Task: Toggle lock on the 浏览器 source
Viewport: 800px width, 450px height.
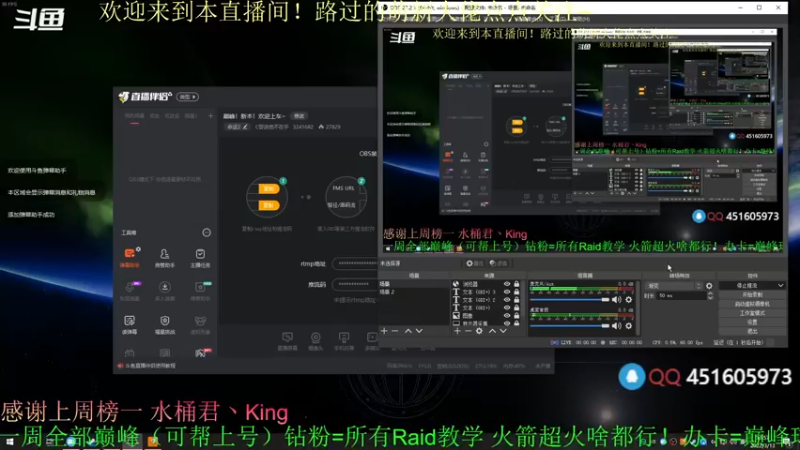Action: click(516, 284)
